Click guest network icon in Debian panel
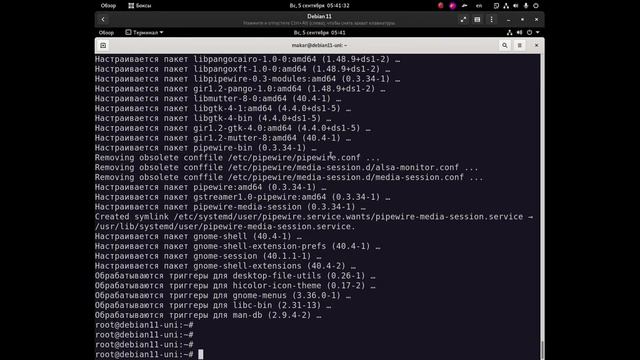The height and width of the screenshot is (360, 640). [509, 33]
